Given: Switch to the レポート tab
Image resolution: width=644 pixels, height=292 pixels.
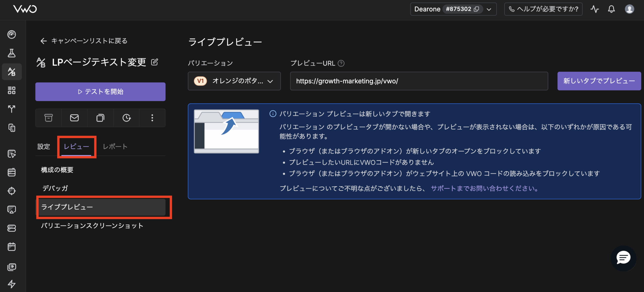Looking at the screenshot, I should click(x=115, y=146).
